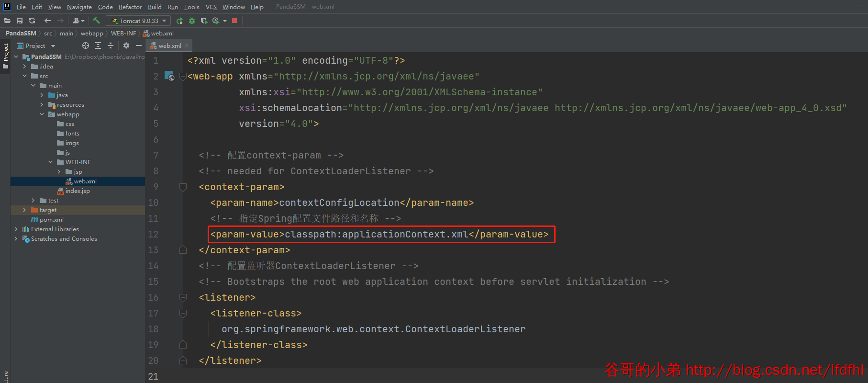Image resolution: width=868 pixels, height=383 pixels.
Task: Collapse the src folder arrow
Action: [x=25, y=76]
